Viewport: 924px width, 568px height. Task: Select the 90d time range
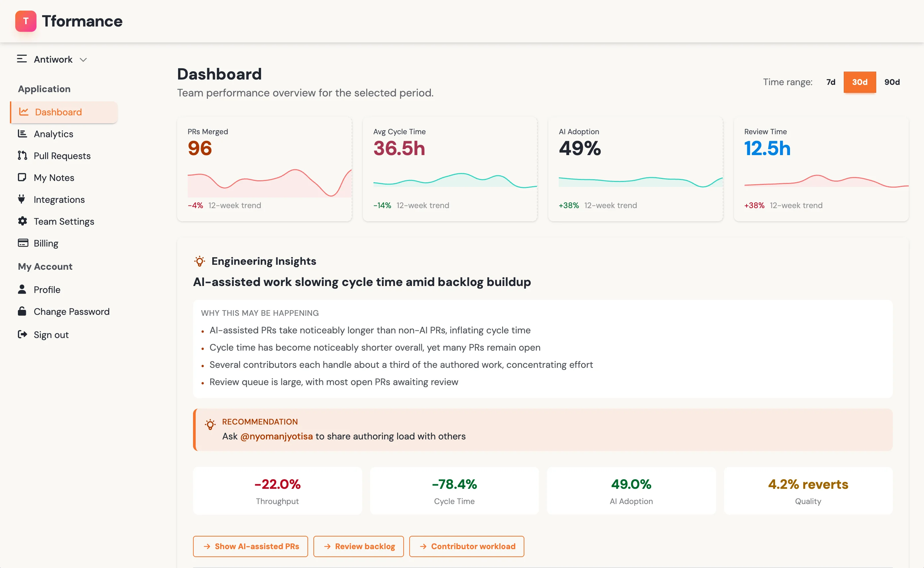point(892,82)
